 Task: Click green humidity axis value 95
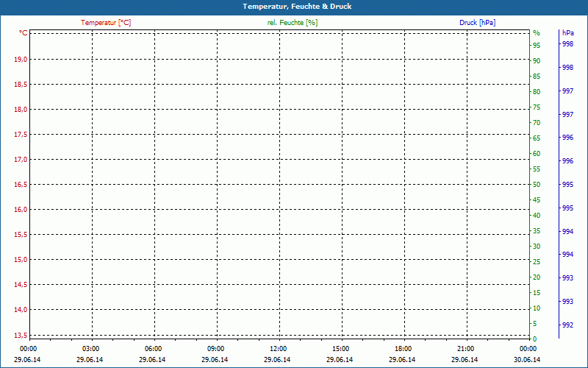click(537, 46)
